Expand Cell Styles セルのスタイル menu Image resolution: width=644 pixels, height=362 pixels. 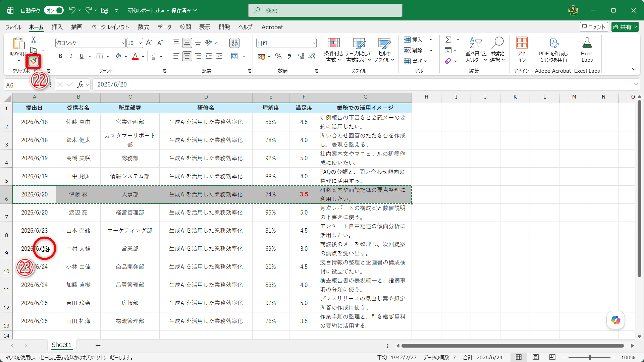(x=384, y=49)
